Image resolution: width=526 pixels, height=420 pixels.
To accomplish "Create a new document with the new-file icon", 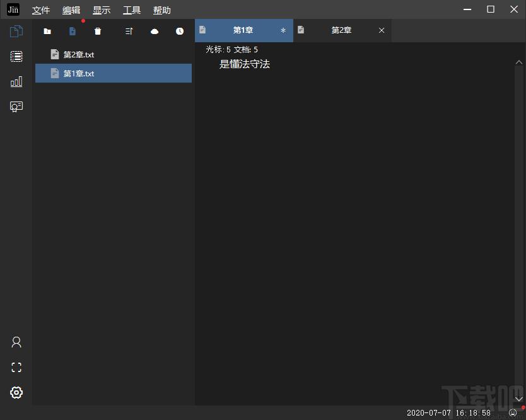I will (72, 30).
